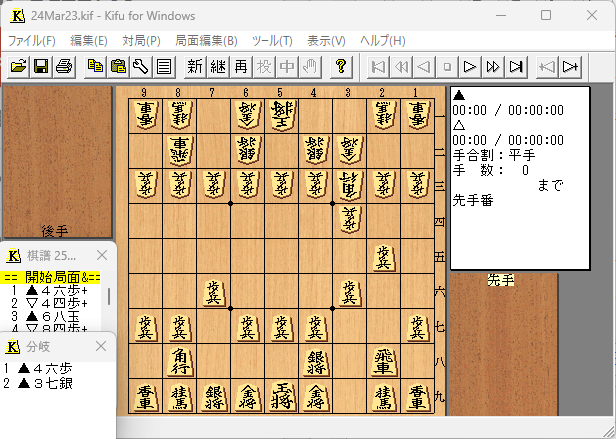Rewind several moves back
This screenshot has height=439, width=616.
(x=401, y=66)
